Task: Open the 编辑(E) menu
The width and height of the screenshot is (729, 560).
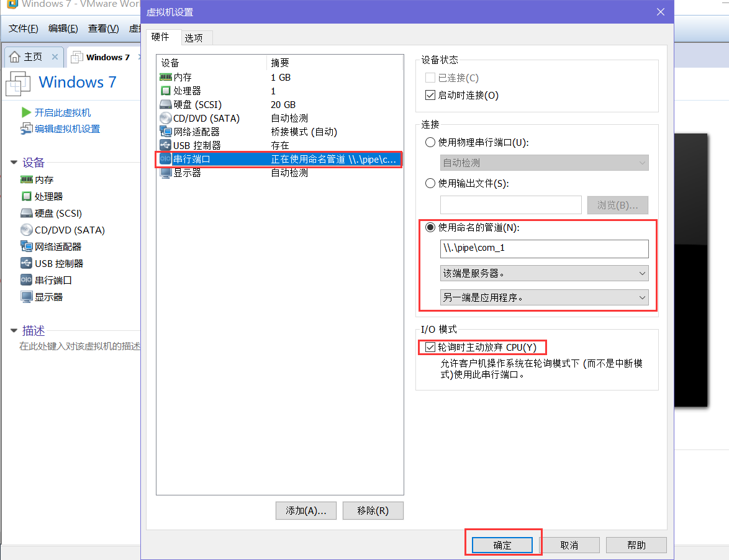Action: point(63,29)
